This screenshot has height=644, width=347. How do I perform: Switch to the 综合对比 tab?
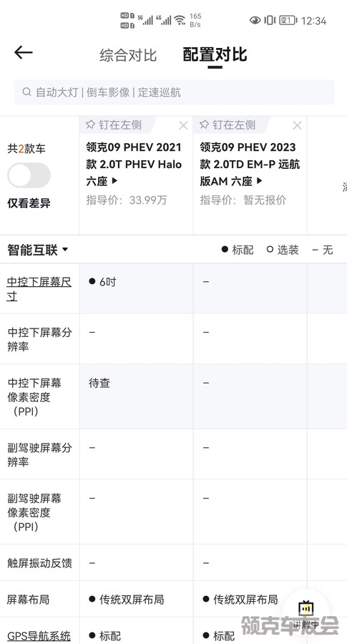point(128,55)
